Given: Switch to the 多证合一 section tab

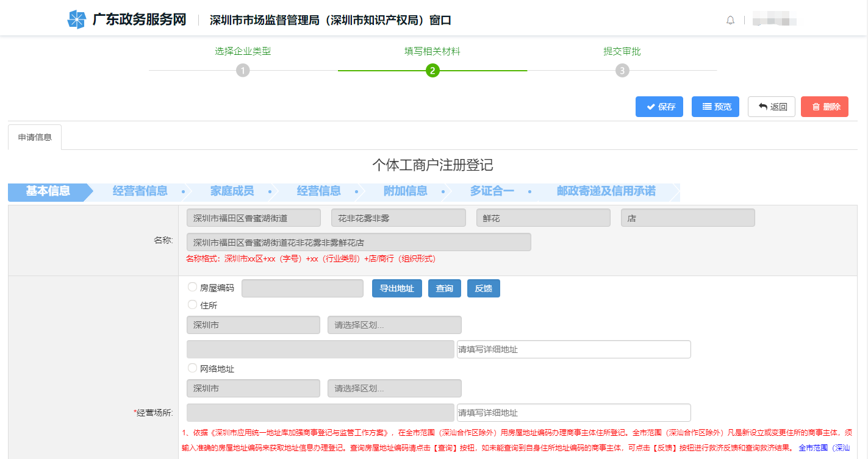Looking at the screenshot, I should tap(492, 191).
